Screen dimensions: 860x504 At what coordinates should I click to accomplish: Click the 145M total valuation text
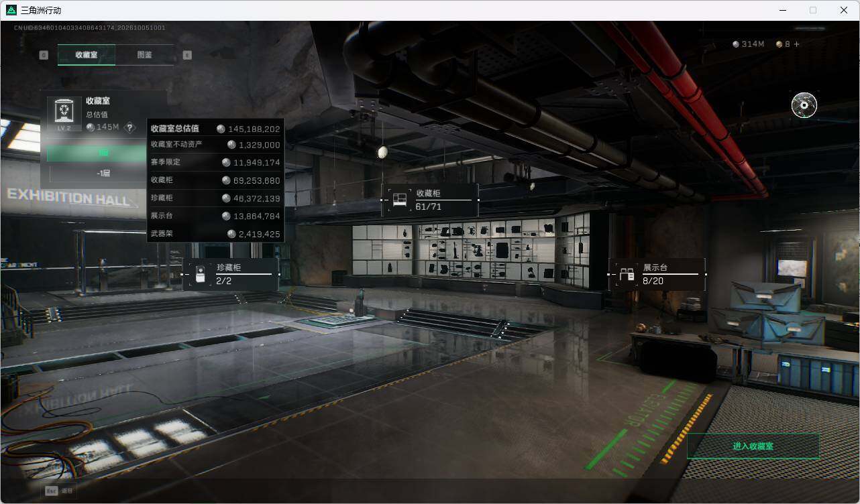click(x=107, y=127)
